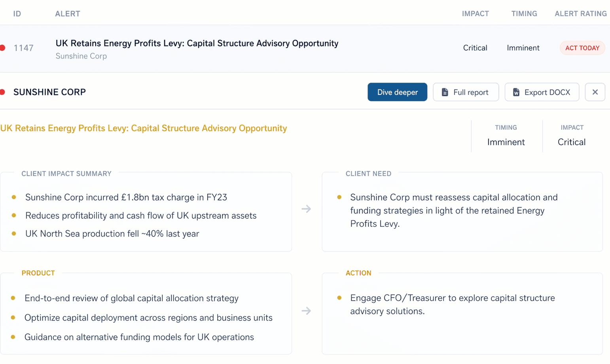Sort by the ALERT column header
This screenshot has width=610, height=364.
[68, 14]
